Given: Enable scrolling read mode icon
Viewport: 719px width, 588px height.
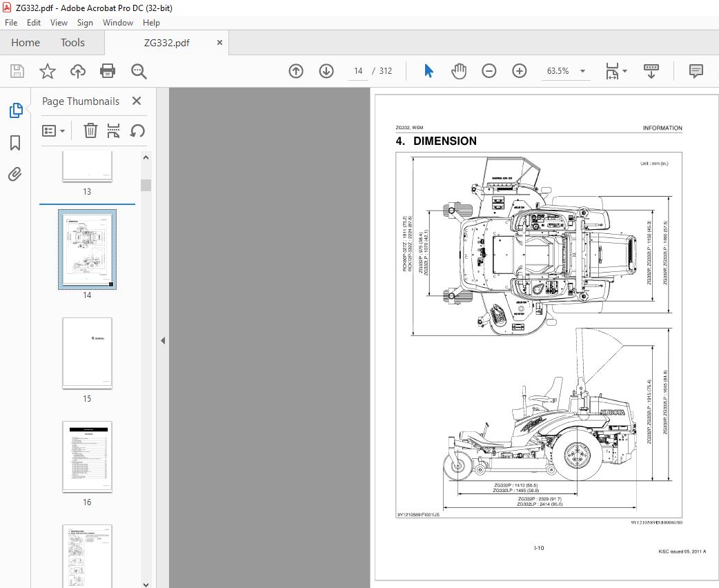Looking at the screenshot, I should 651,71.
